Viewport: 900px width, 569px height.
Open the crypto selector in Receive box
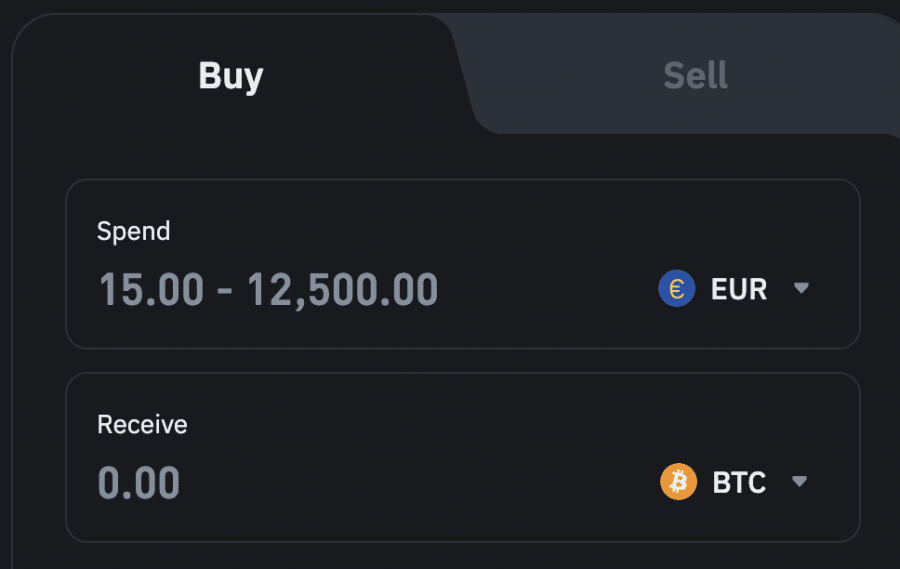point(734,483)
